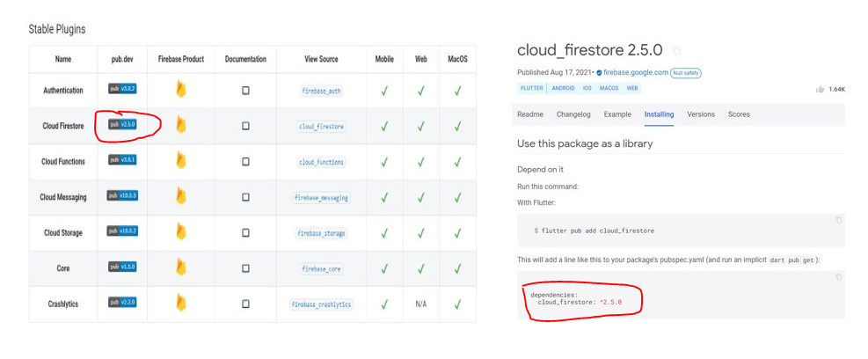This screenshot has width=868, height=359.
Task: Open Firebase product icon for Core
Action: [x=180, y=267]
